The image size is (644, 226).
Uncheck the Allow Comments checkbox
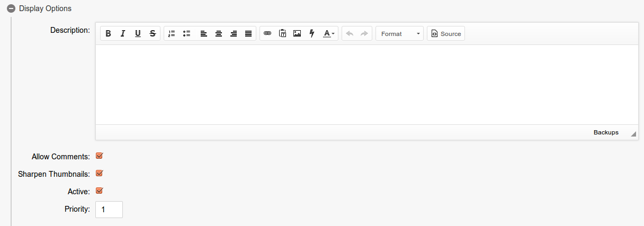(x=99, y=156)
